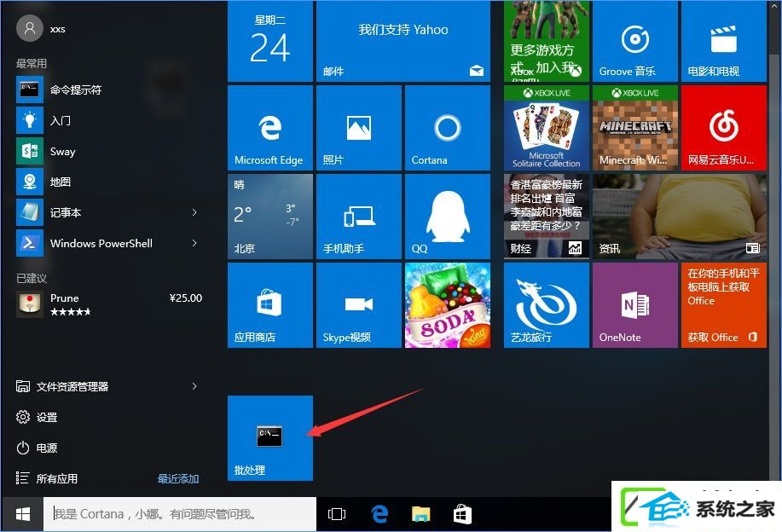
Task: Open the OneNote tile
Action: (634, 305)
